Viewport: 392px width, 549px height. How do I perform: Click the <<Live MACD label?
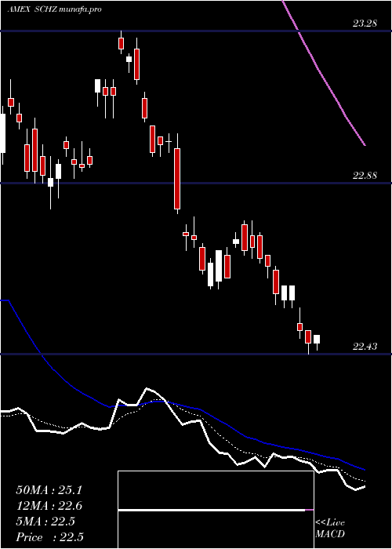coord(330,529)
